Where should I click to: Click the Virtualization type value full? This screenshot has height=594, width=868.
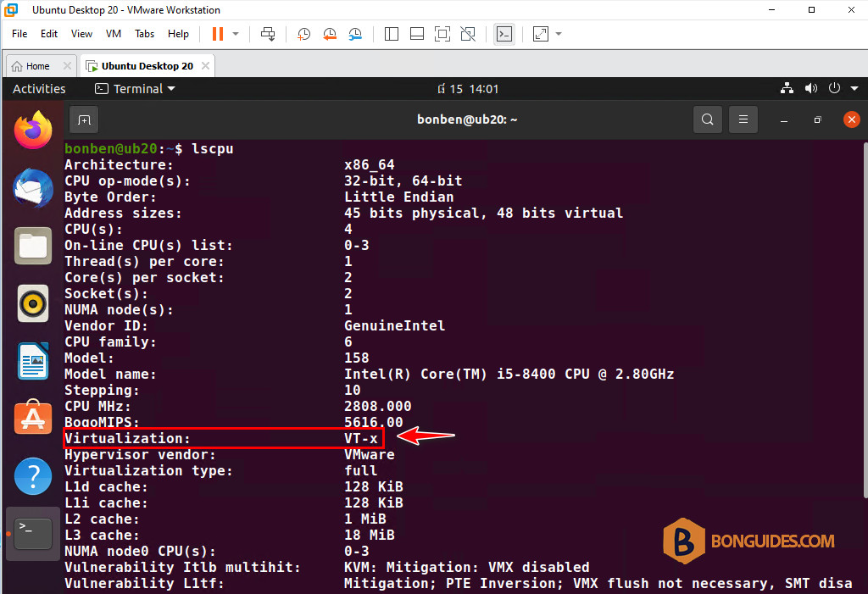(361, 470)
